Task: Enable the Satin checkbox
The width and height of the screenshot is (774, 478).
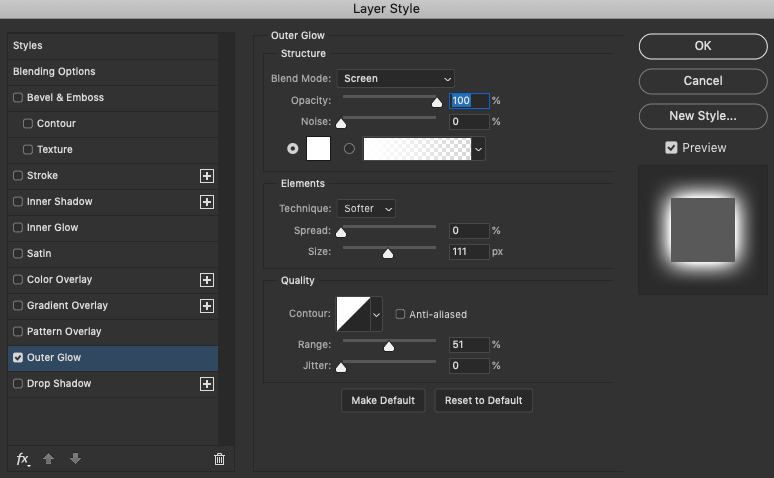Action: tap(18, 253)
